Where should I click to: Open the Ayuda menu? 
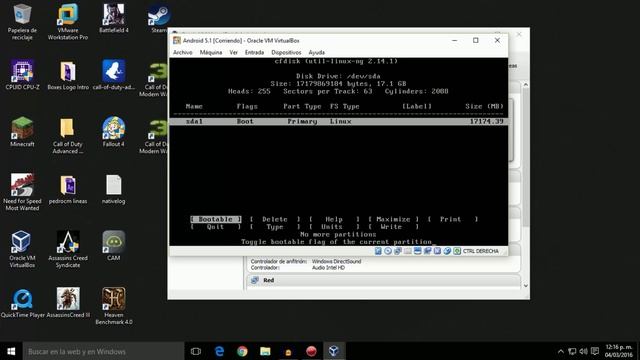(317, 53)
